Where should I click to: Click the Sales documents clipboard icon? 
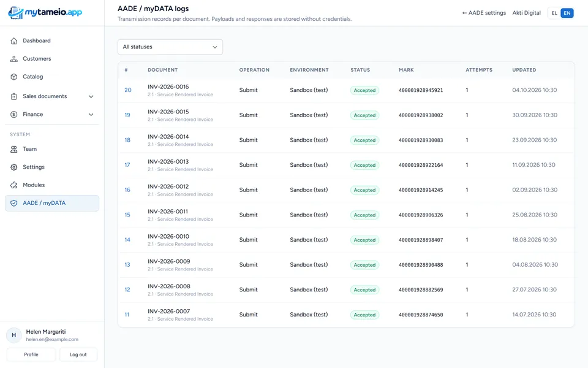pyautogui.click(x=14, y=96)
